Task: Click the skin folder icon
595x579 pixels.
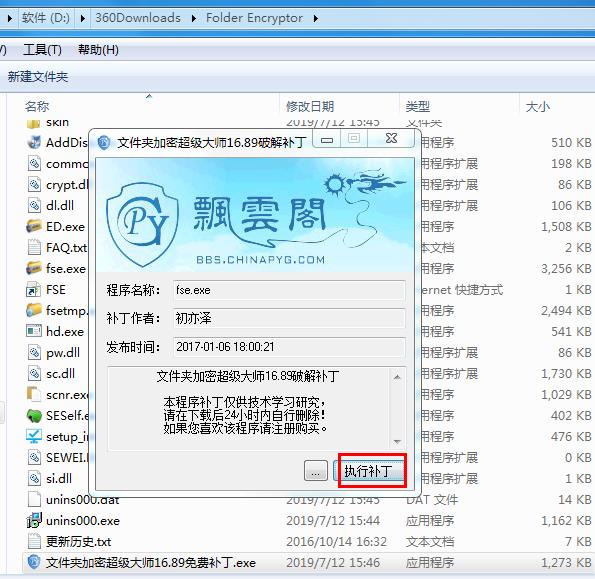Action: (x=34, y=123)
